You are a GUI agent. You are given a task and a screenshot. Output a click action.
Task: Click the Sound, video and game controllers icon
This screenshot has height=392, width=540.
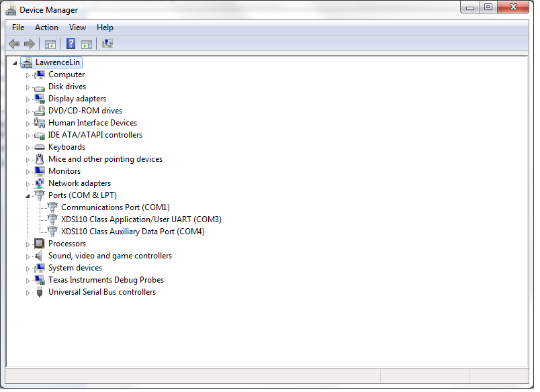(39, 256)
